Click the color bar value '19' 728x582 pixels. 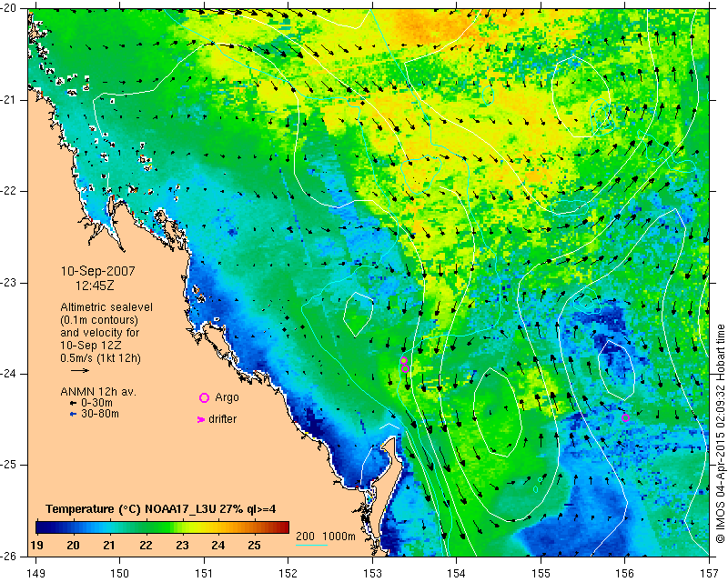point(37,545)
